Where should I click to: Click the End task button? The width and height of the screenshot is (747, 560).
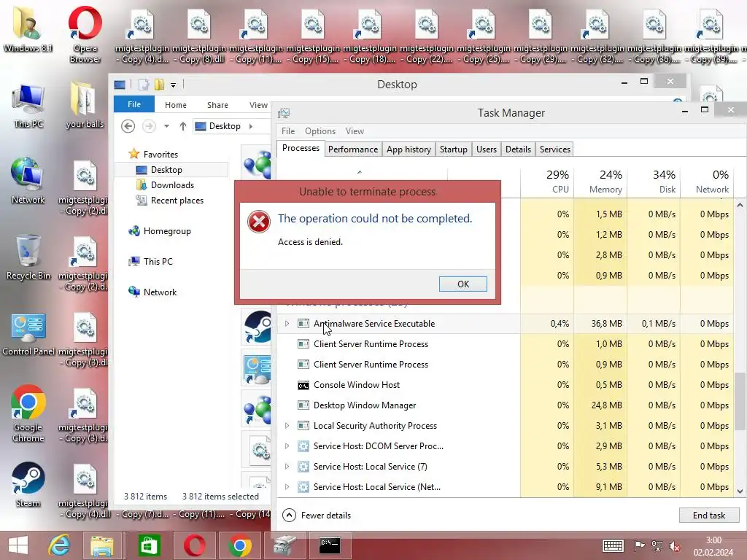pyautogui.click(x=709, y=516)
